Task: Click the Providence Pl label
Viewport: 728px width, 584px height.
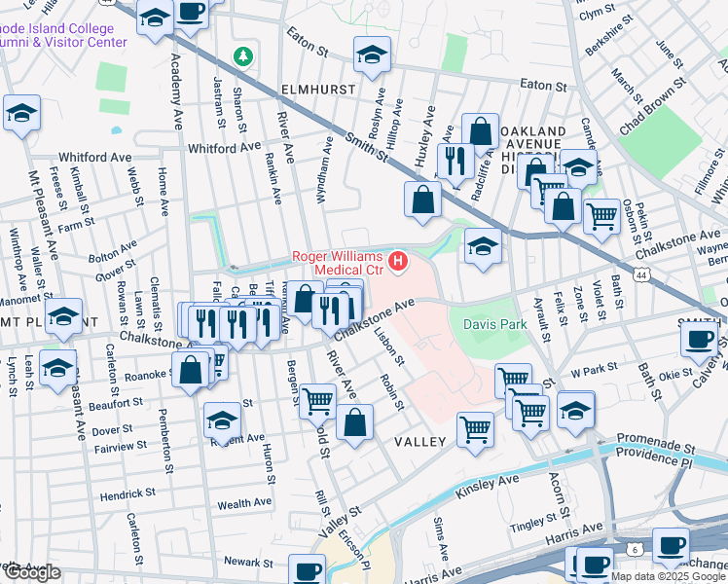Action: [x=654, y=457]
